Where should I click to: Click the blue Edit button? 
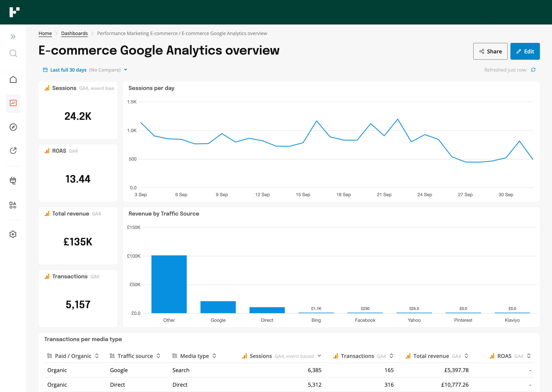[525, 51]
